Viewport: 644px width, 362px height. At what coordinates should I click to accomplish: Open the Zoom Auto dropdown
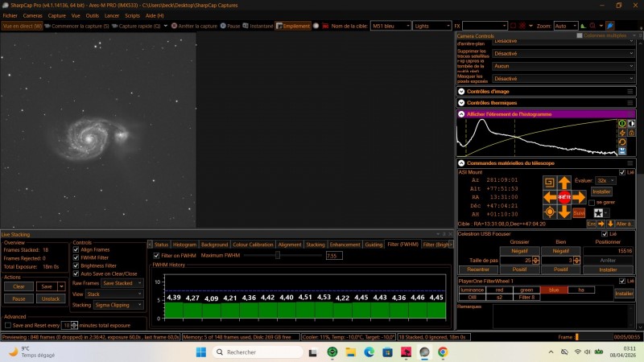566,26
